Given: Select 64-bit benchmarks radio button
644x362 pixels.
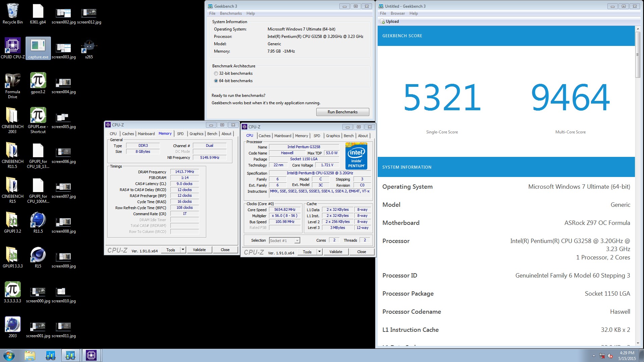Looking at the screenshot, I should point(216,81).
